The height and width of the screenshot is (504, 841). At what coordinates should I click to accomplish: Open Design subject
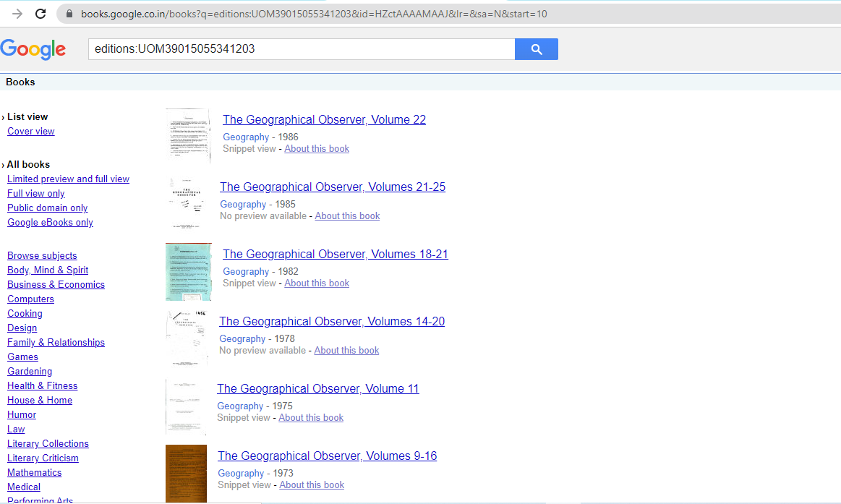coord(22,328)
